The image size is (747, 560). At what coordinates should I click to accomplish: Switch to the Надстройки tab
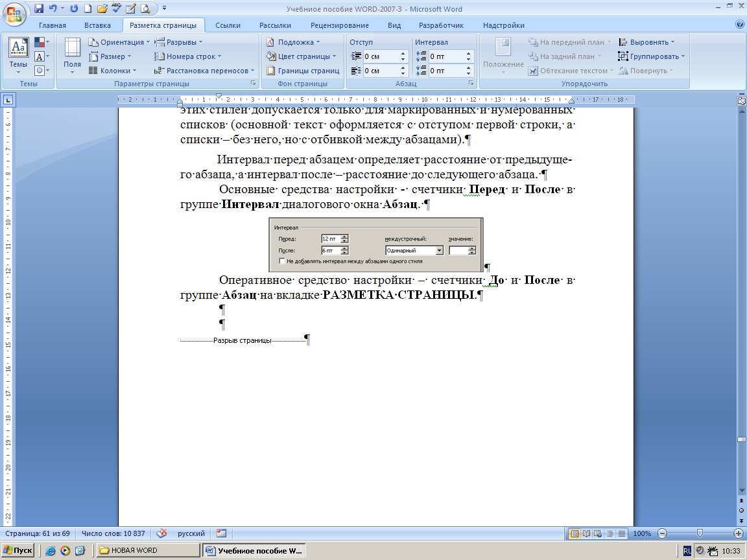pyautogui.click(x=504, y=25)
